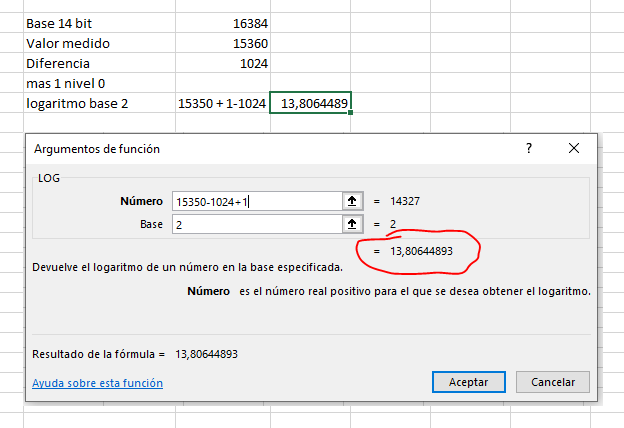Select the cell containing 16384
624x428 pixels.
pyautogui.click(x=222, y=23)
